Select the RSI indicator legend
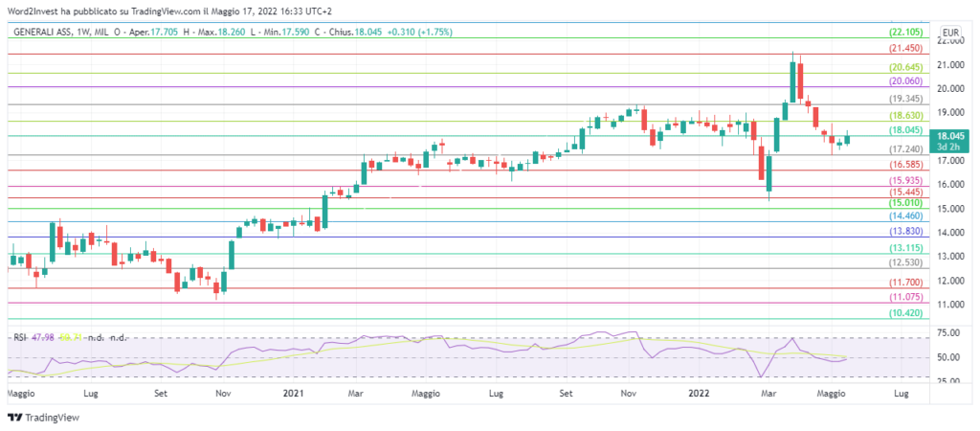The width and height of the screenshot is (980, 431). [20, 338]
